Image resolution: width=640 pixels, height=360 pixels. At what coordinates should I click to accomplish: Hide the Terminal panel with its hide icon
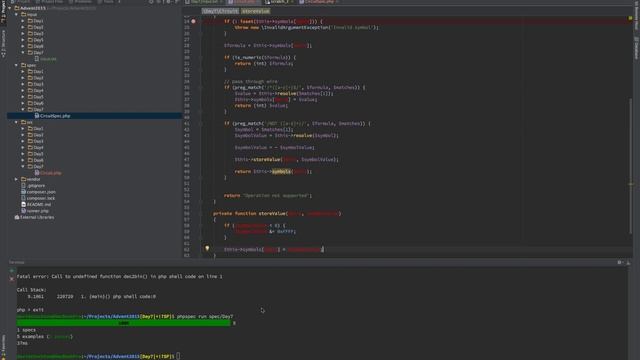(x=628, y=262)
